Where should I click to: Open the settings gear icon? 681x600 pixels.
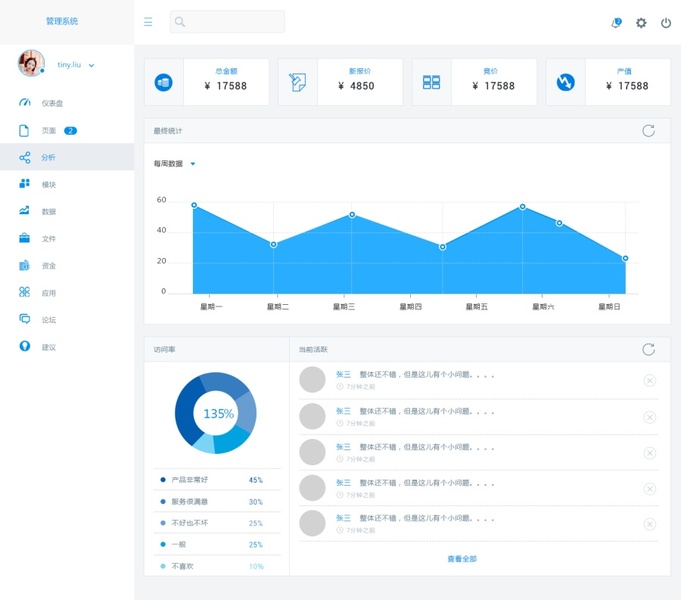click(x=641, y=23)
